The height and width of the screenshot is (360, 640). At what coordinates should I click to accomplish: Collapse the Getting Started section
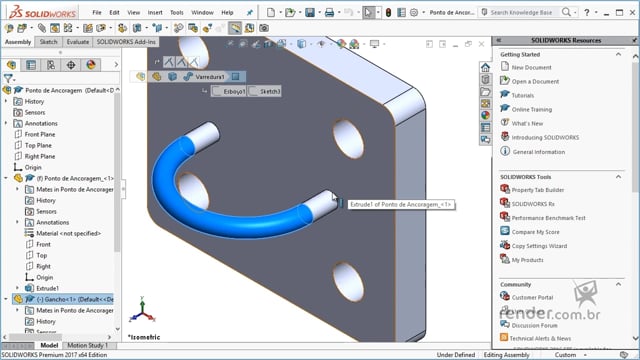618,54
